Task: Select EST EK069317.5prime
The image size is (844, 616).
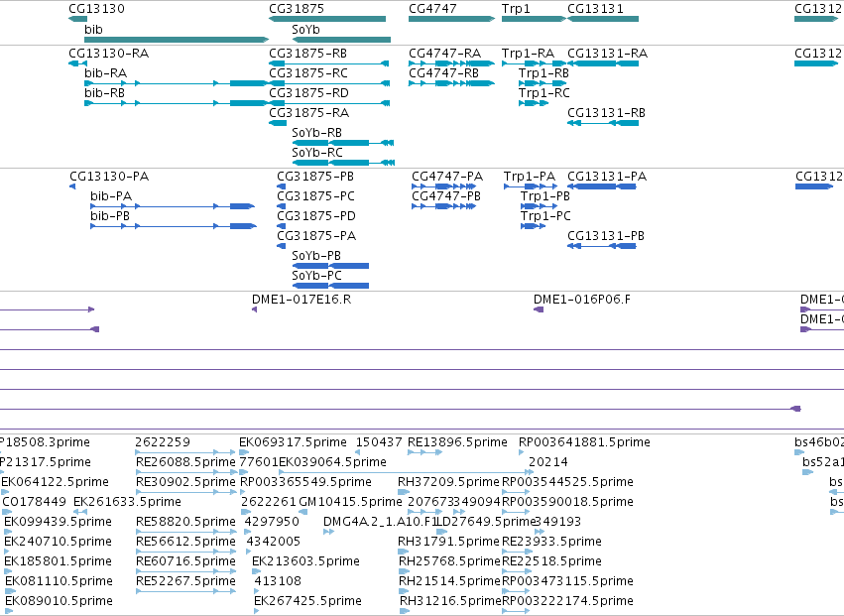Action: 293,442
